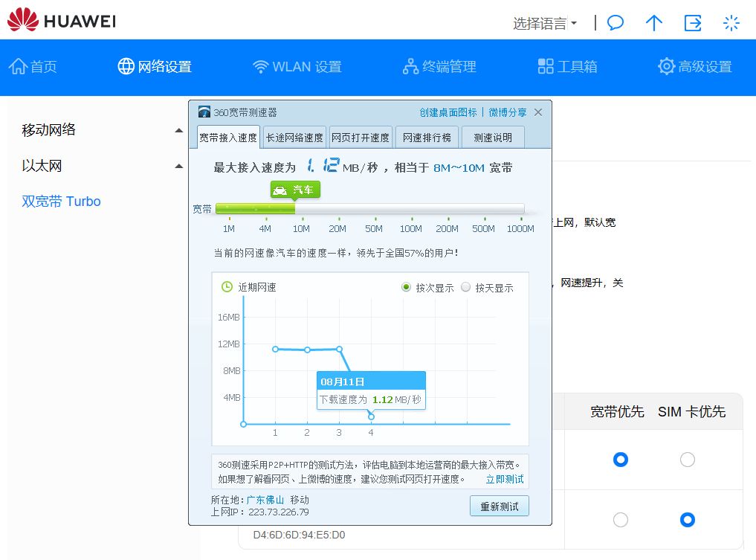Open 双宽带 Turbo in the sidebar
Viewport: 756px width, 560px height.
tap(61, 201)
